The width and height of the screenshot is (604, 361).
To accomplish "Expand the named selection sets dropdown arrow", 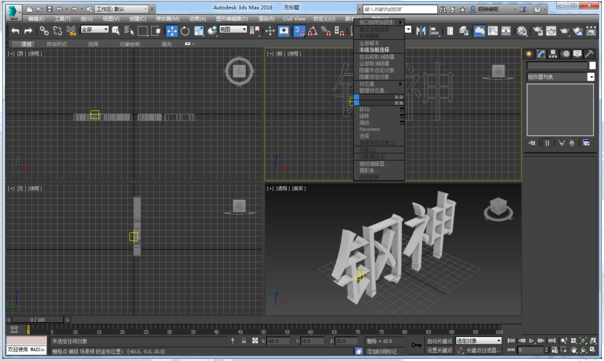I will point(408,29).
